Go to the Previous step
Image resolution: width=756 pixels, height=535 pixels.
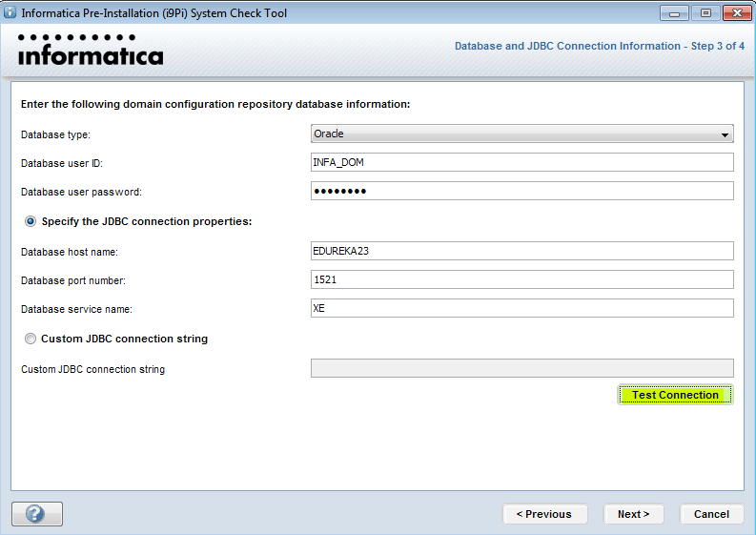coord(544,514)
